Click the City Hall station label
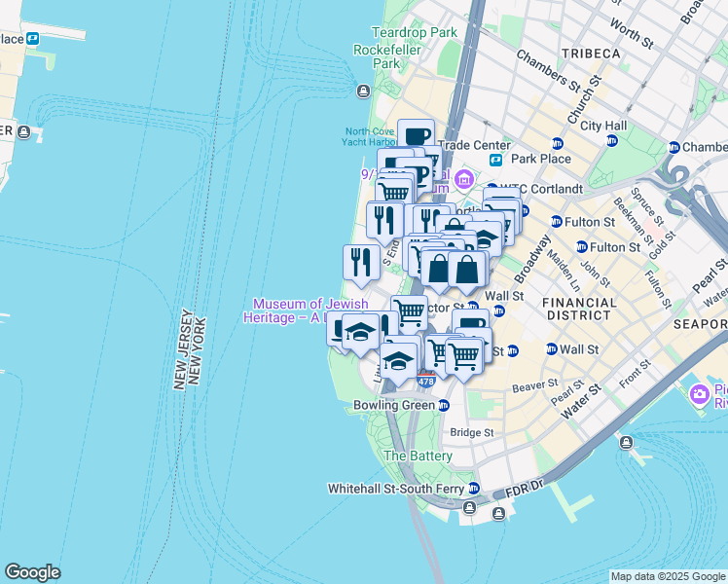Screen dimensions: 728x584 tap(603, 126)
